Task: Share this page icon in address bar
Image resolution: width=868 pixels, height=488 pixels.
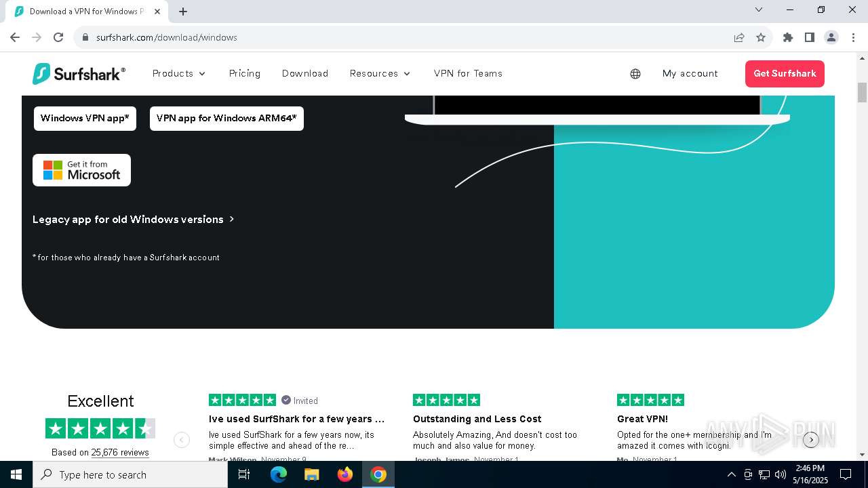Action: (x=739, y=37)
